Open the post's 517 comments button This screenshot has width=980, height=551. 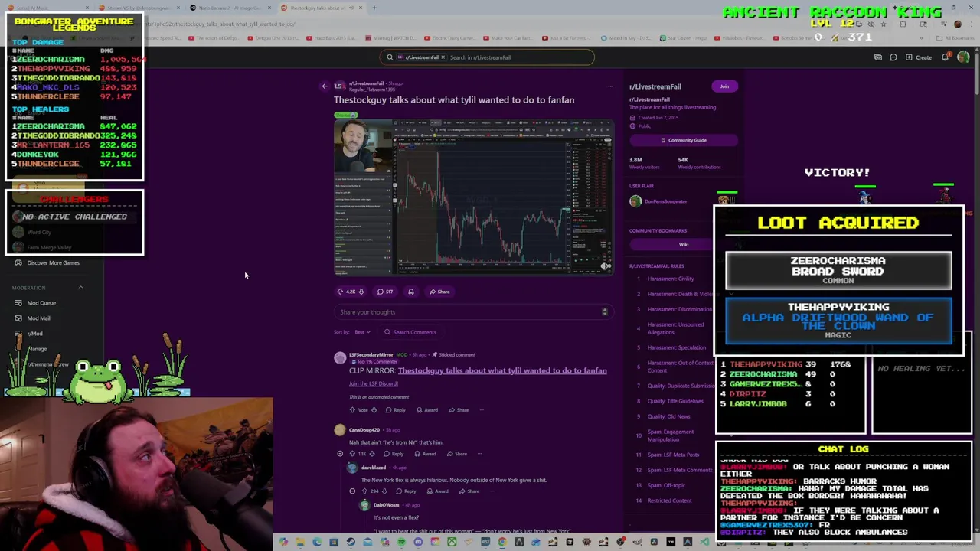384,292
